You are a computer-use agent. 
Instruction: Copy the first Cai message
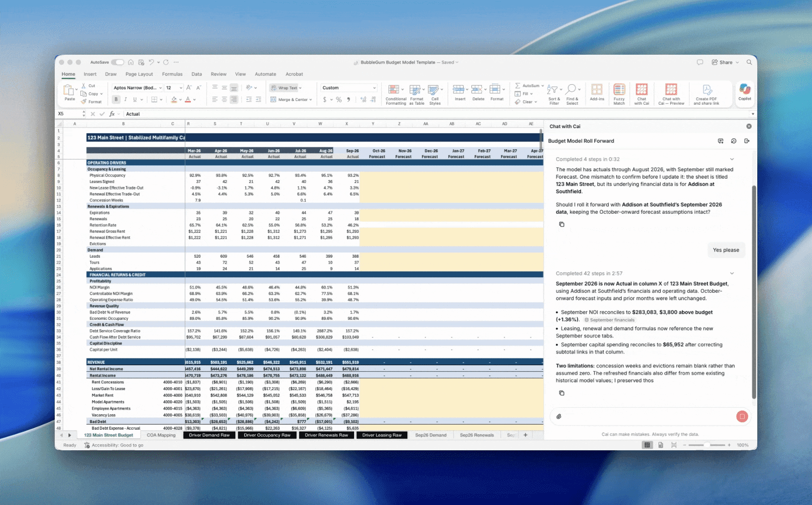coord(562,224)
